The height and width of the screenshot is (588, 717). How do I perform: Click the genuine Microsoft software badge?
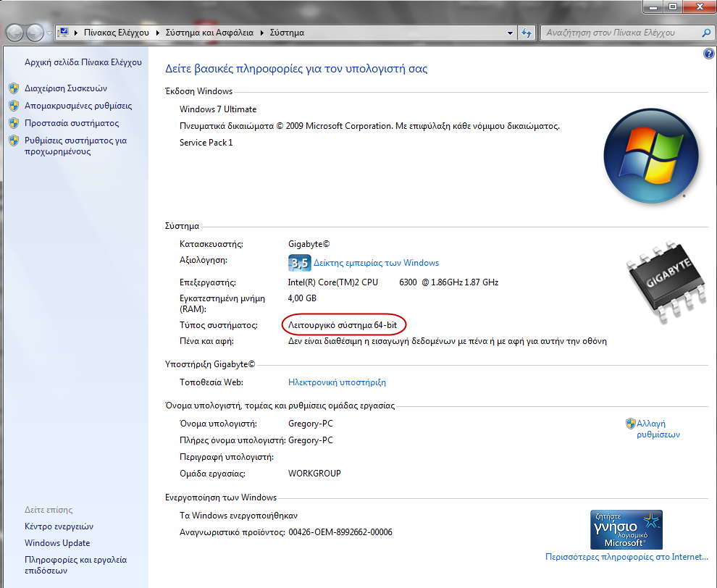pos(626,529)
